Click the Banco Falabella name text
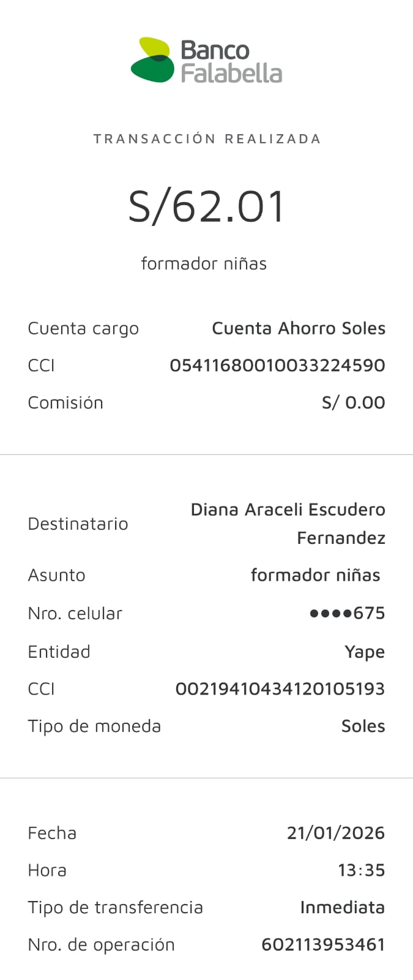Screen dimensions: 413x980 231,61
